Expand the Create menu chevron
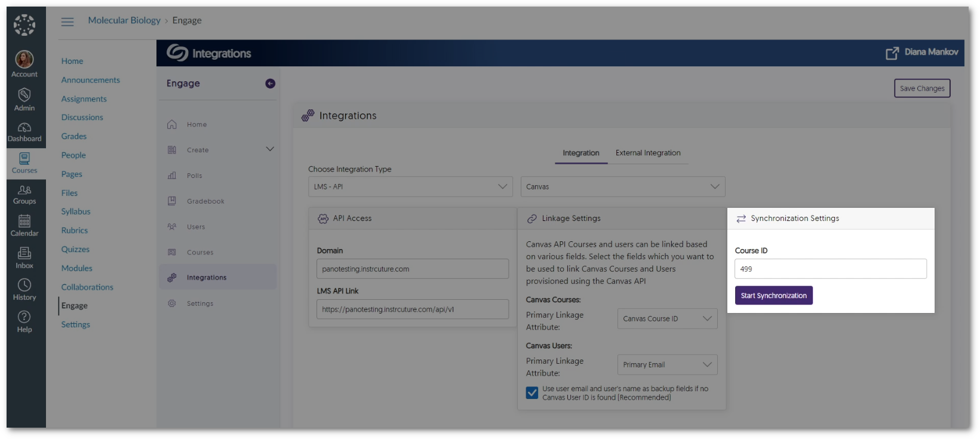Image resolution: width=980 pixels, height=439 pixels. point(270,149)
